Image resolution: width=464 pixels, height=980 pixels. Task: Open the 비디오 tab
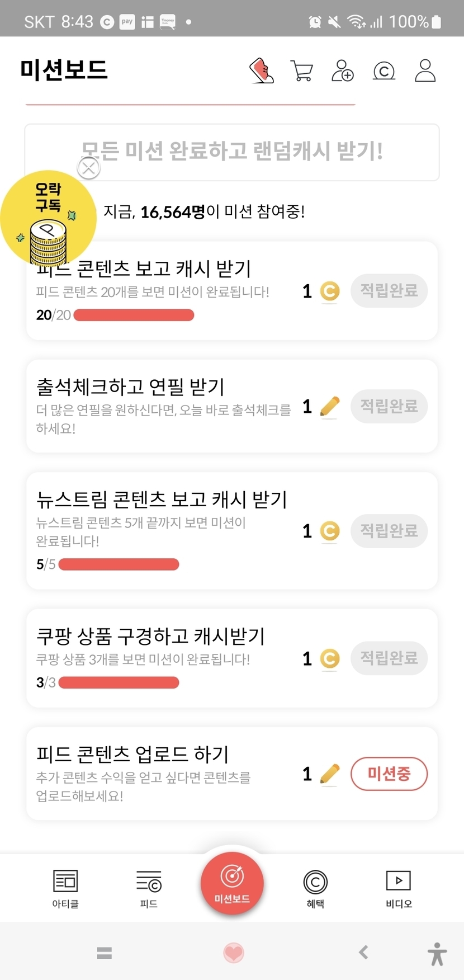tap(399, 888)
